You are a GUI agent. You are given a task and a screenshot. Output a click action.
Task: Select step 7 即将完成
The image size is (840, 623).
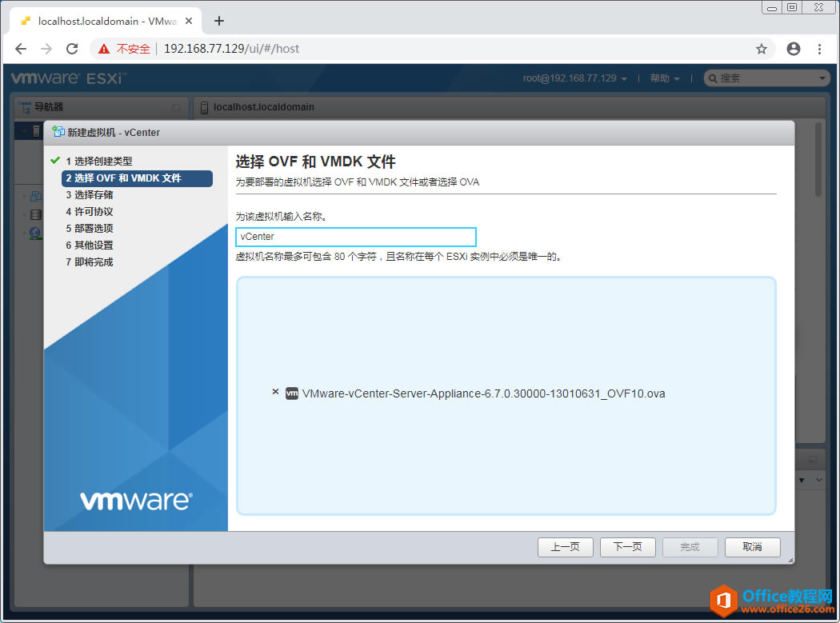[90, 262]
